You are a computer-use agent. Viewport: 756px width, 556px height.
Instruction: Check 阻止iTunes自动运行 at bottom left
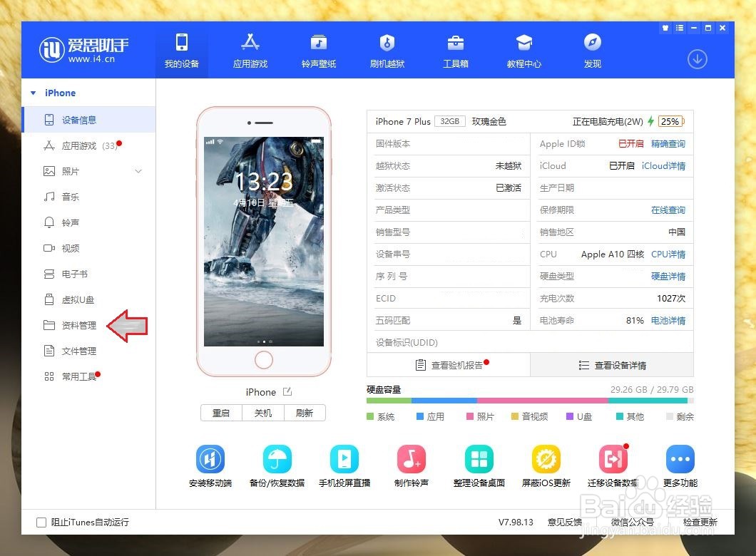tap(41, 522)
